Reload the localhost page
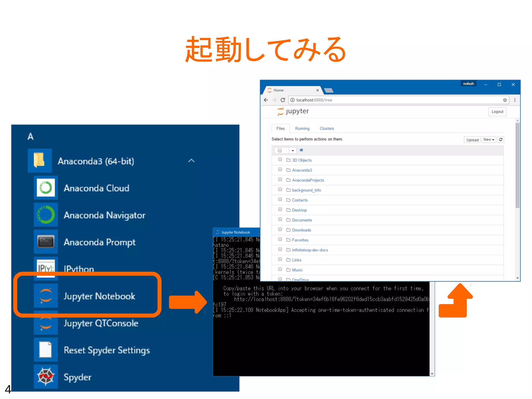 coord(283,100)
